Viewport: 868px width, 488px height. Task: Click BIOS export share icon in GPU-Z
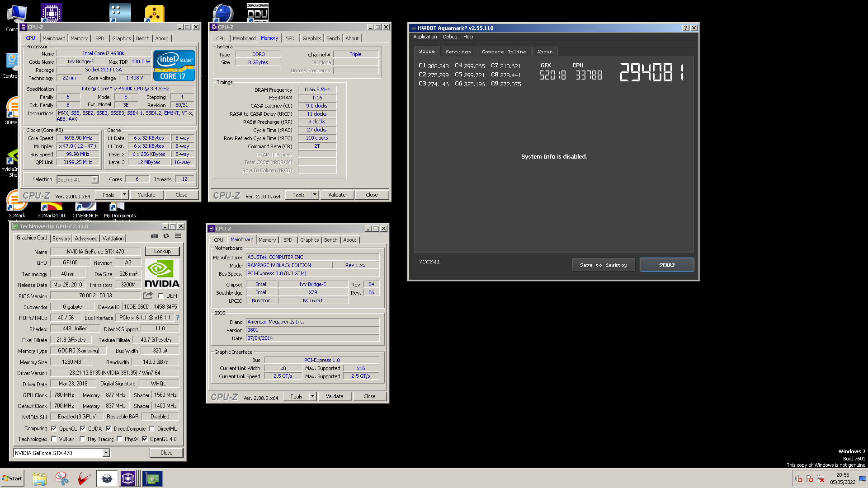click(x=148, y=296)
